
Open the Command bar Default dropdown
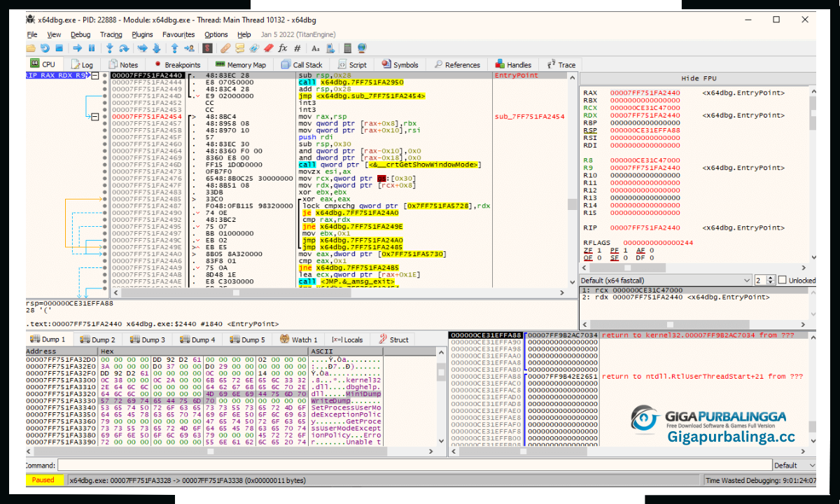794,465
